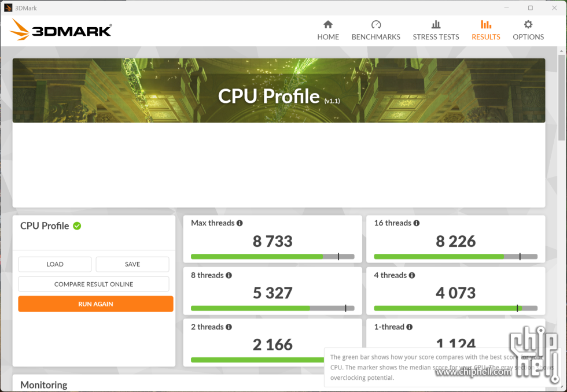
Task: Click the 3DMark logo
Action: [x=61, y=29]
